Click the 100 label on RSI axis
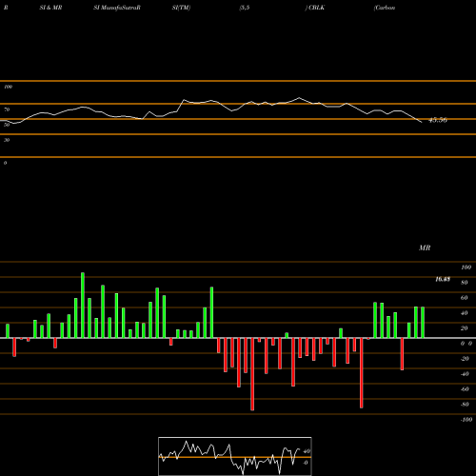Screen dimensions: 476x476 pyautogui.click(x=8, y=87)
